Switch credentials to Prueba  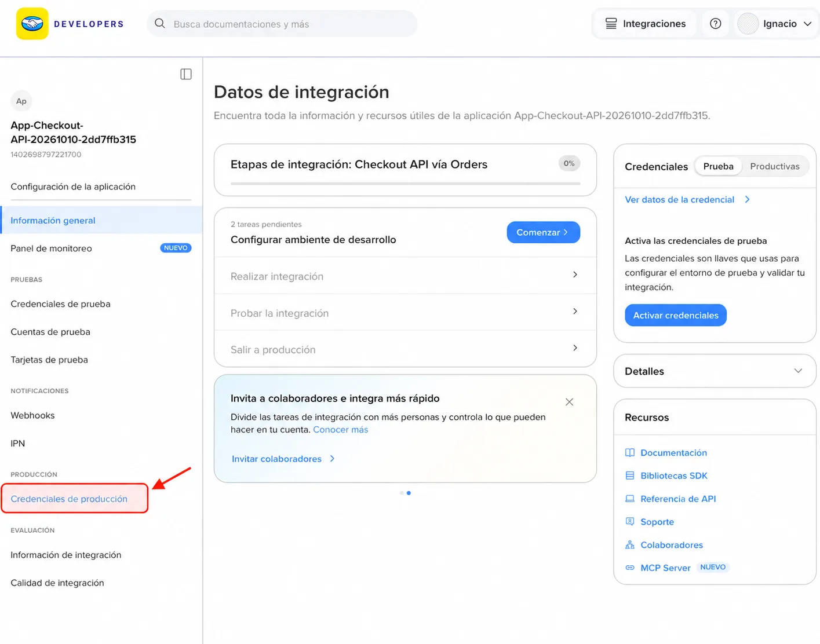tap(719, 166)
